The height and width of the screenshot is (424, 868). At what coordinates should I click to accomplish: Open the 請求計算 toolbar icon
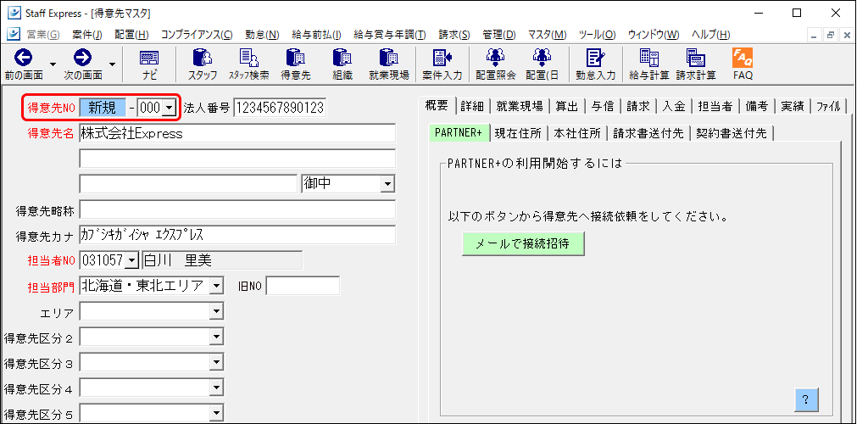[x=695, y=58]
